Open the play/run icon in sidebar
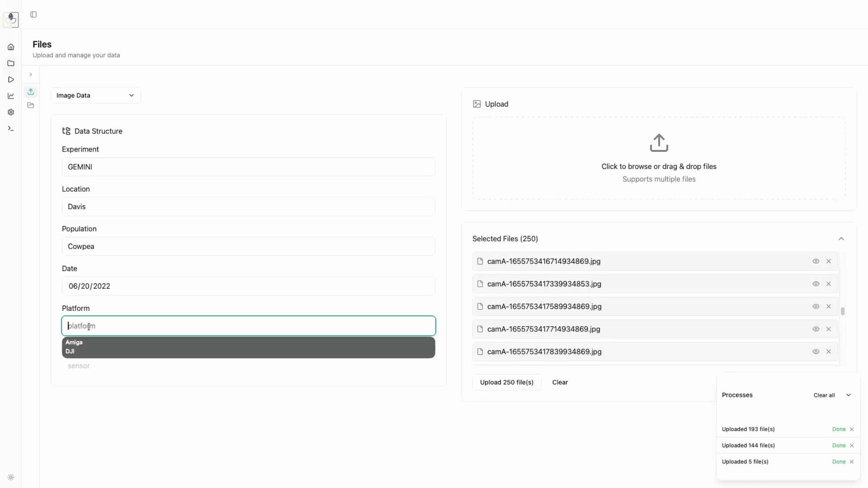Screen dimensions: 868x488 pyautogui.click(x=11, y=80)
